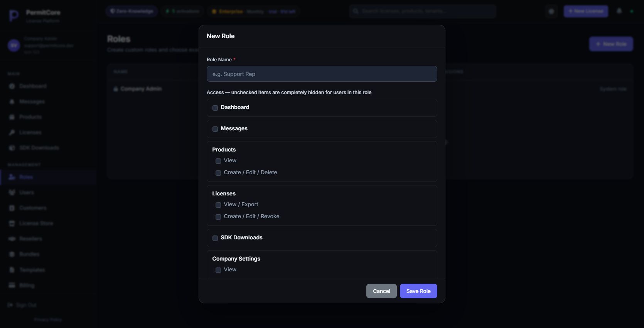
Task: Click the PermitCore logo icon
Action: pos(14,16)
